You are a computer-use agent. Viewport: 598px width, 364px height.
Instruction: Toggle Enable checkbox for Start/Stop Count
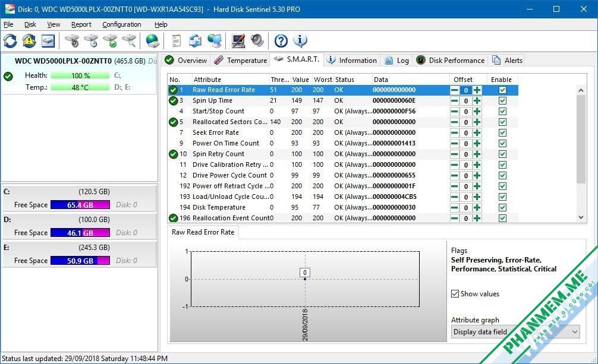(502, 111)
